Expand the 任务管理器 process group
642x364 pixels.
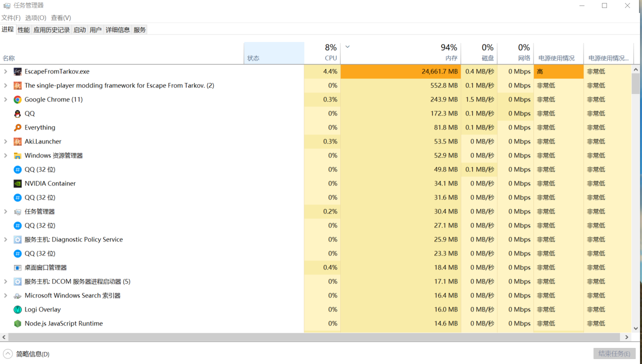[x=6, y=211]
